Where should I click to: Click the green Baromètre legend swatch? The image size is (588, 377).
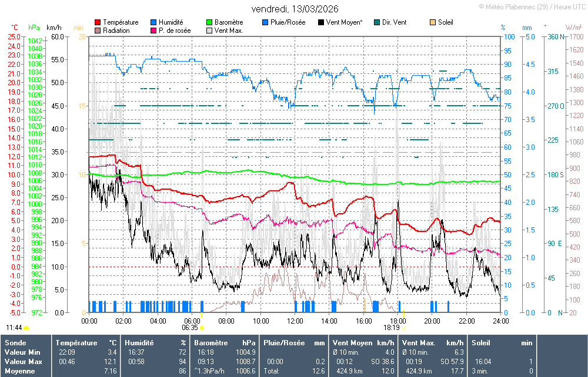(x=209, y=22)
